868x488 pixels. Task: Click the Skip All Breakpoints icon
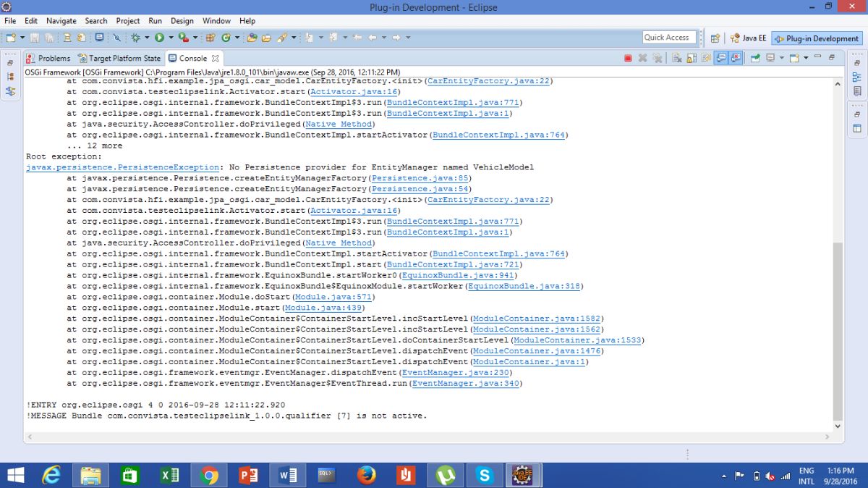(x=116, y=37)
